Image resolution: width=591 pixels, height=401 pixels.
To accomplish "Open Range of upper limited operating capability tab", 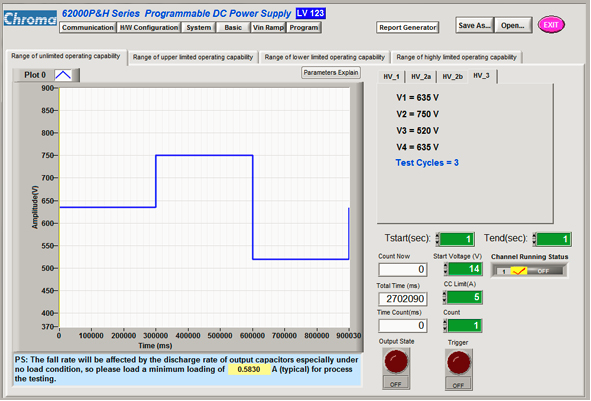I will click(193, 57).
